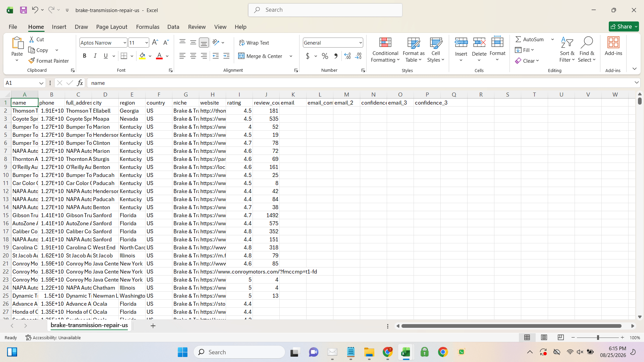Copy the selection with Copy button
This screenshot has width=644, height=362.
click(38, 50)
